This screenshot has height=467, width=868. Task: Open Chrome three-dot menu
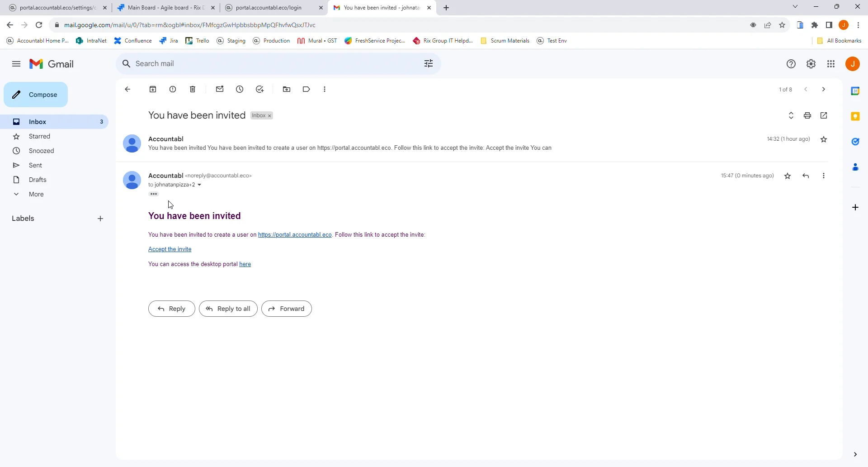pyautogui.click(x=859, y=25)
